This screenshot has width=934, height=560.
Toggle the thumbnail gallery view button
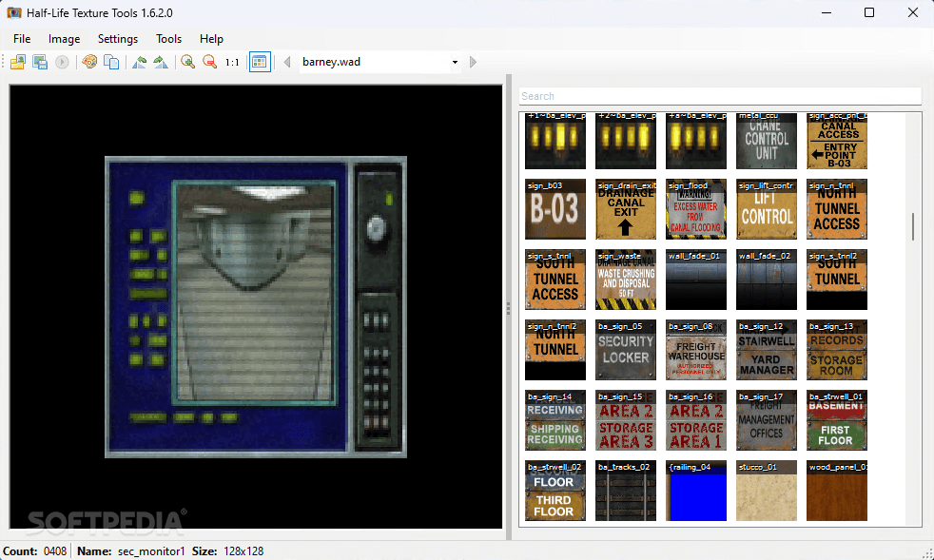click(260, 62)
